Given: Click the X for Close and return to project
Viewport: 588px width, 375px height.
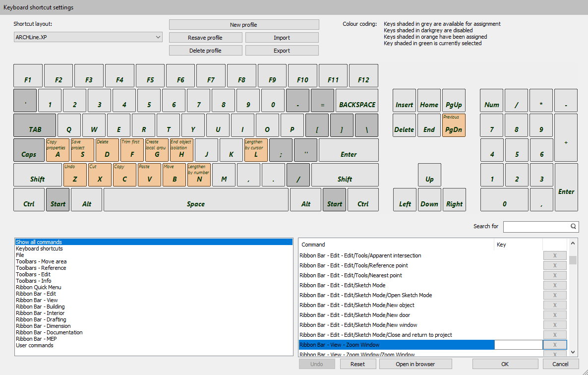Looking at the screenshot, I should pyautogui.click(x=555, y=335).
